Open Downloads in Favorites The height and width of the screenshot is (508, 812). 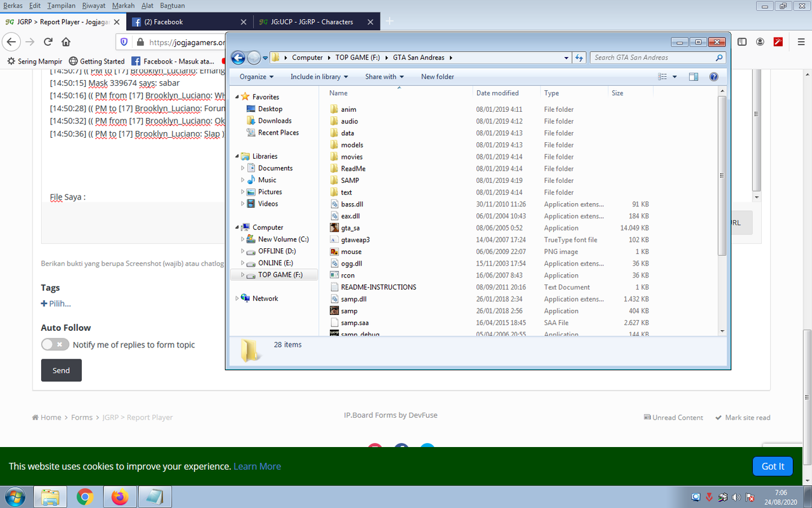pyautogui.click(x=269, y=121)
